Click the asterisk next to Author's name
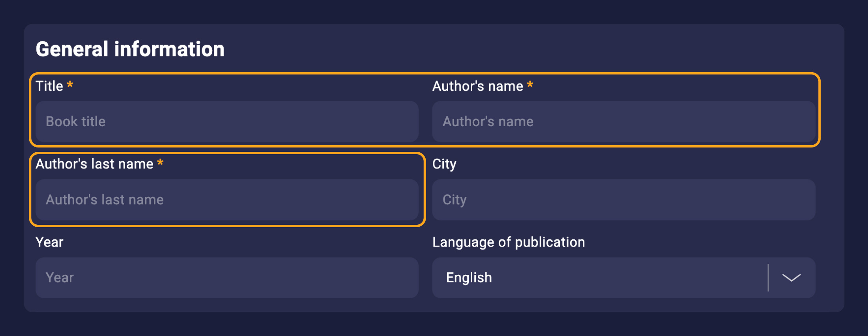 point(530,85)
